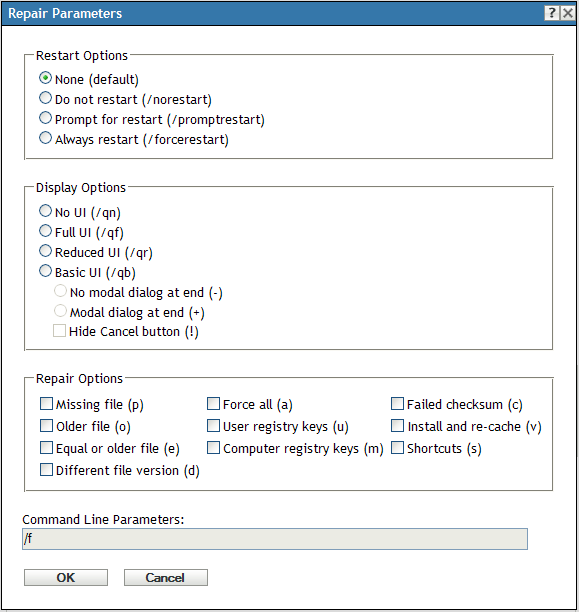Tick the Shortcuts (s) checkbox

pyautogui.click(x=397, y=448)
